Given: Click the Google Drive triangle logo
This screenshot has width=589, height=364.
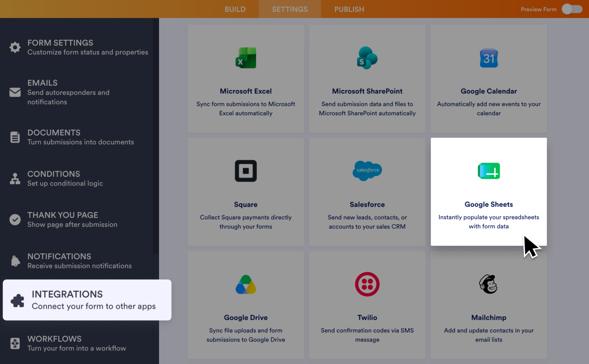Looking at the screenshot, I should click(246, 284).
